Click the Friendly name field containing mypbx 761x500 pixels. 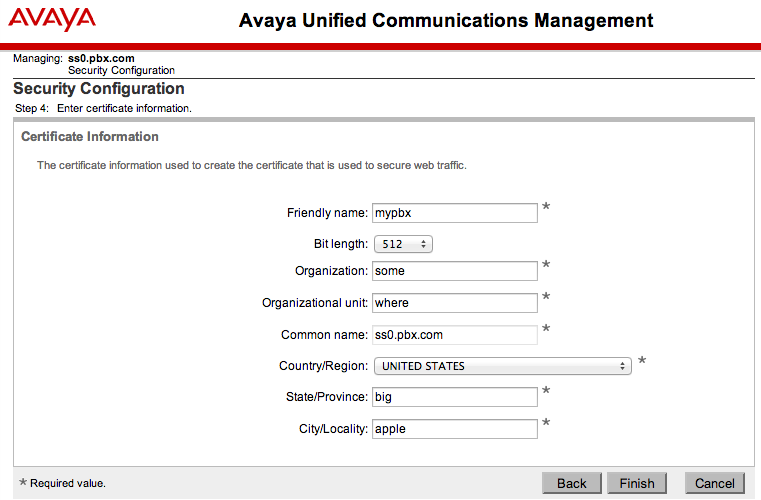point(455,213)
